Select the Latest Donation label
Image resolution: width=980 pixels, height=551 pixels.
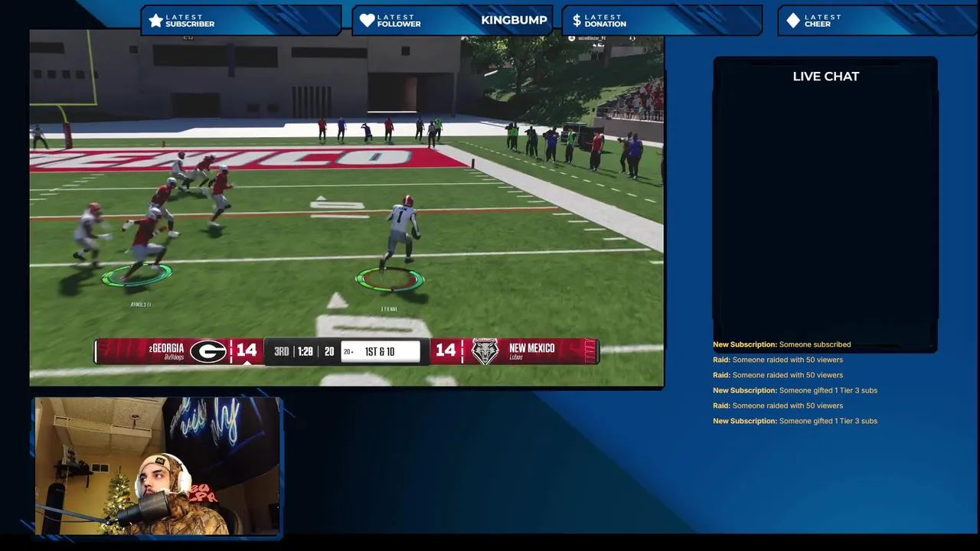coord(605,21)
